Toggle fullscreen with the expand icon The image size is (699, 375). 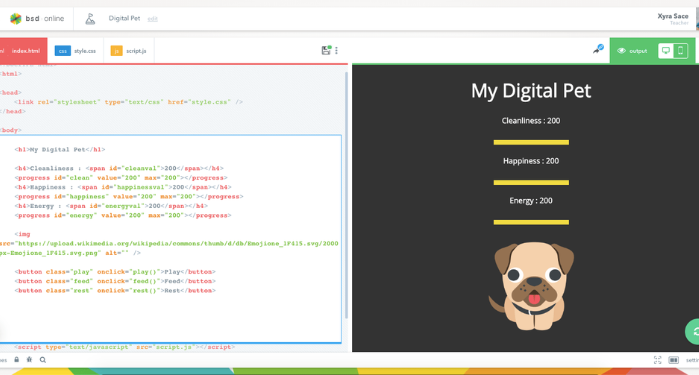coord(658,360)
